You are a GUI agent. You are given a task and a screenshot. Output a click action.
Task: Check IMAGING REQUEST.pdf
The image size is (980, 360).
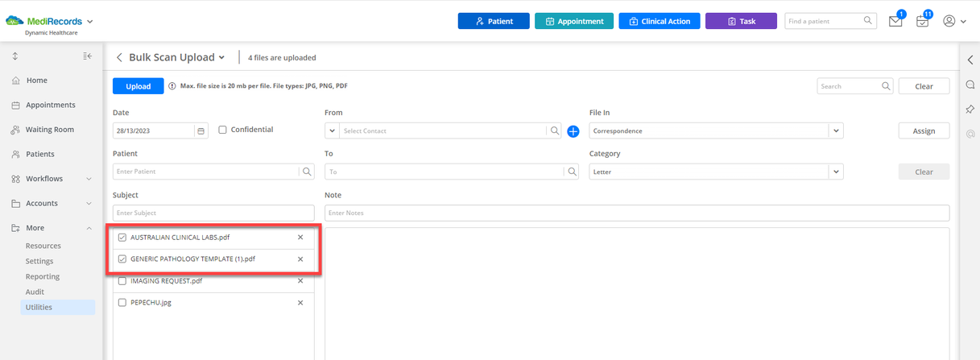pos(122,281)
